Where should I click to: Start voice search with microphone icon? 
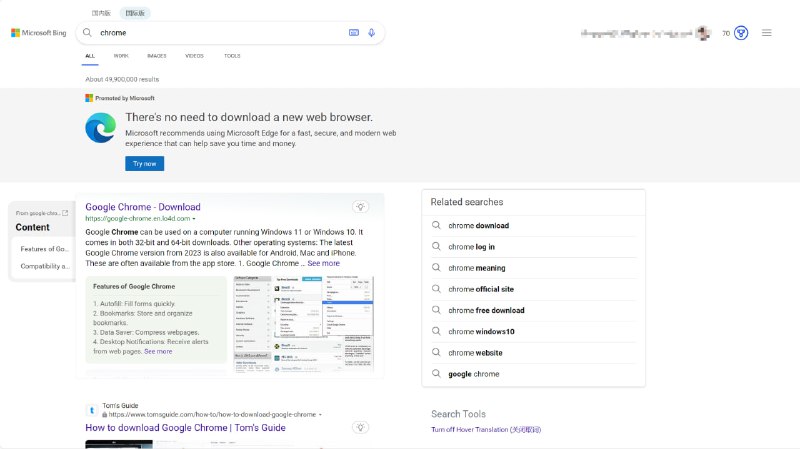coord(371,33)
